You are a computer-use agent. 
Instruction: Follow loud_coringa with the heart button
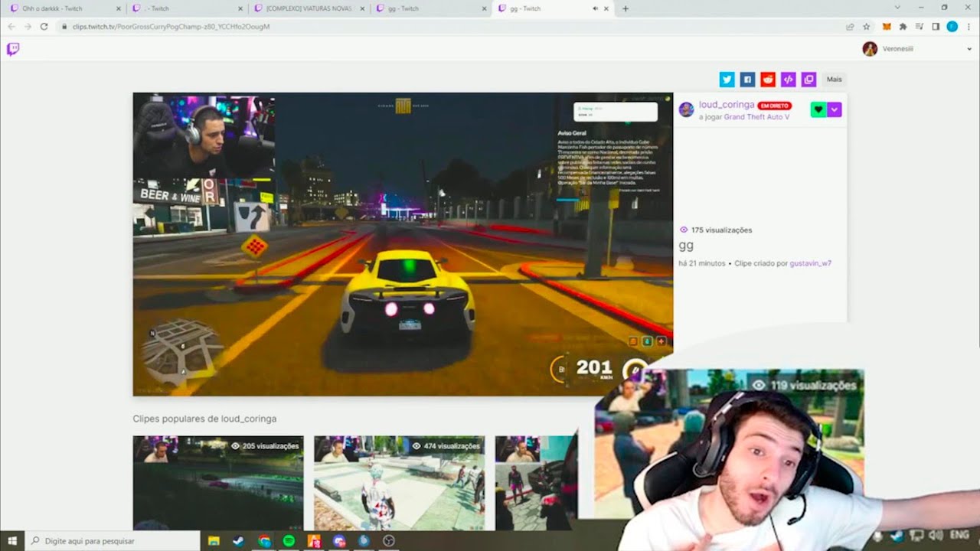point(818,109)
